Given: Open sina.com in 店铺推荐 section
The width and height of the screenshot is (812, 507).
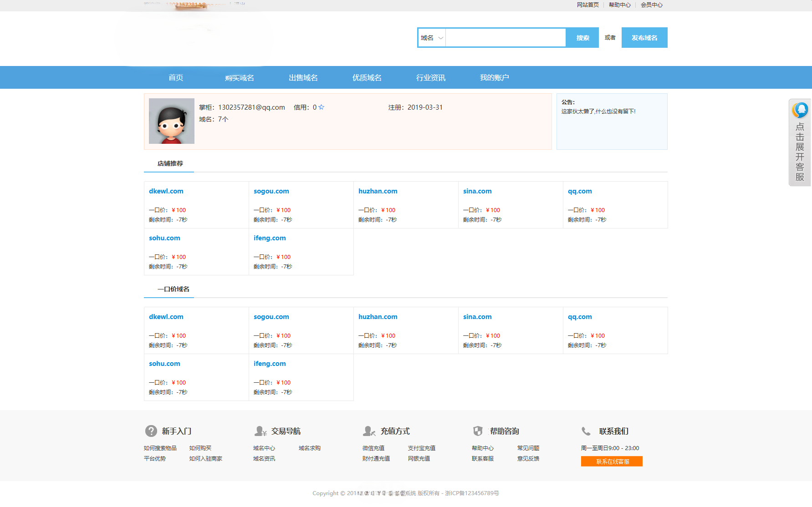Looking at the screenshot, I should [x=477, y=191].
